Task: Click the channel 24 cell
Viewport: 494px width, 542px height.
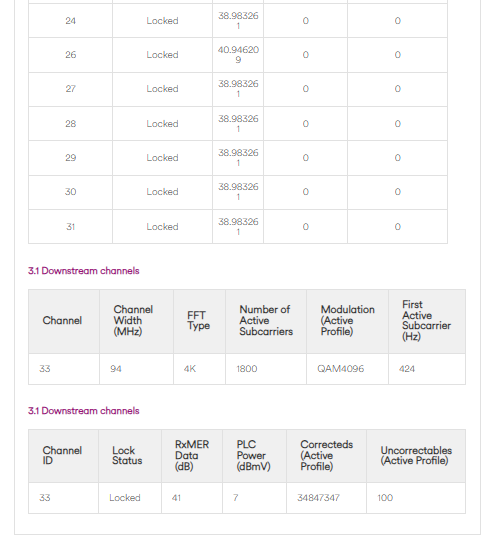Action: point(71,21)
